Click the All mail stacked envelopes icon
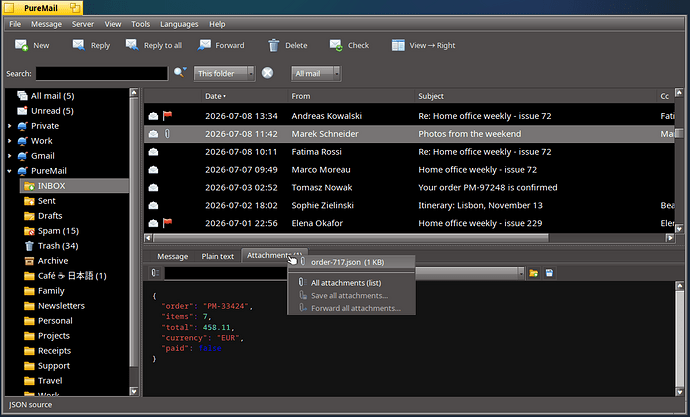Viewport: 690px width, 417px height. pos(22,95)
